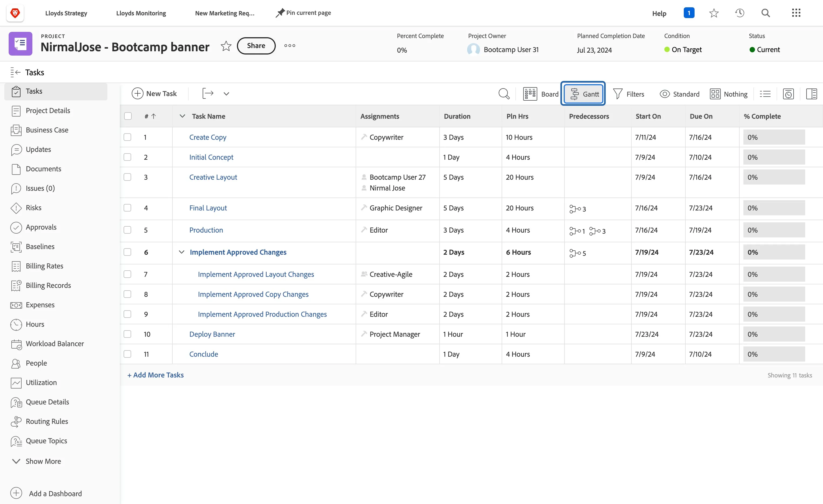Click the task list search magnifier
This screenshot has height=504, width=823.
click(x=504, y=94)
